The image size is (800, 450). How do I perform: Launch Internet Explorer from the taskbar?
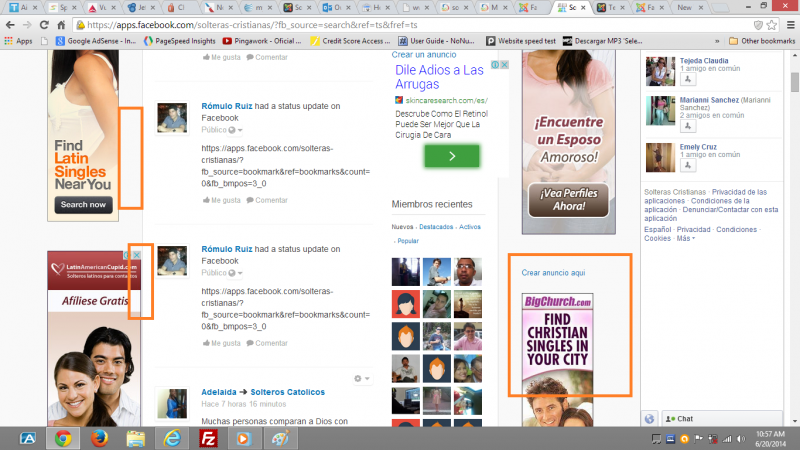pyautogui.click(x=172, y=439)
